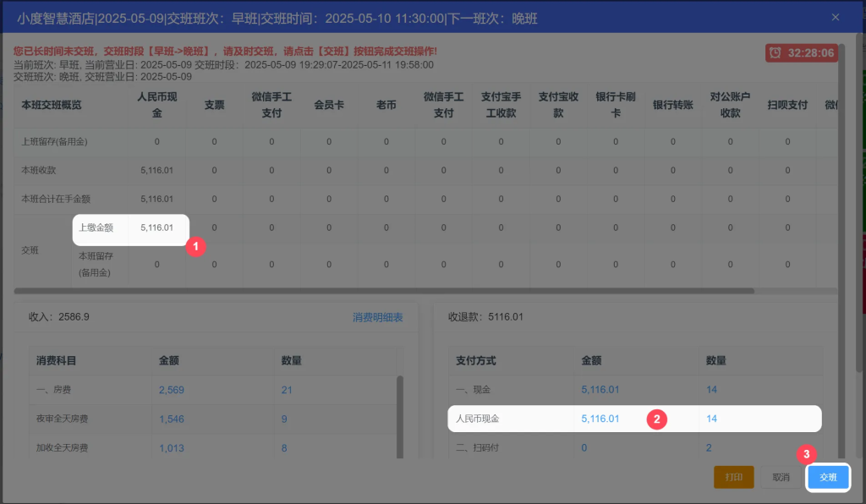
Task: Open 夜审全天房费 amount 1,546
Action: pyautogui.click(x=171, y=419)
